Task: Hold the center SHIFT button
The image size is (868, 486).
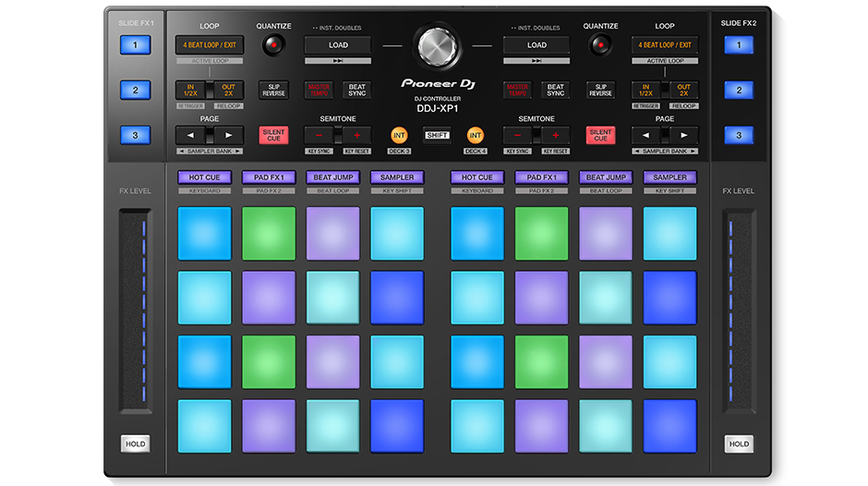Action: point(437,135)
